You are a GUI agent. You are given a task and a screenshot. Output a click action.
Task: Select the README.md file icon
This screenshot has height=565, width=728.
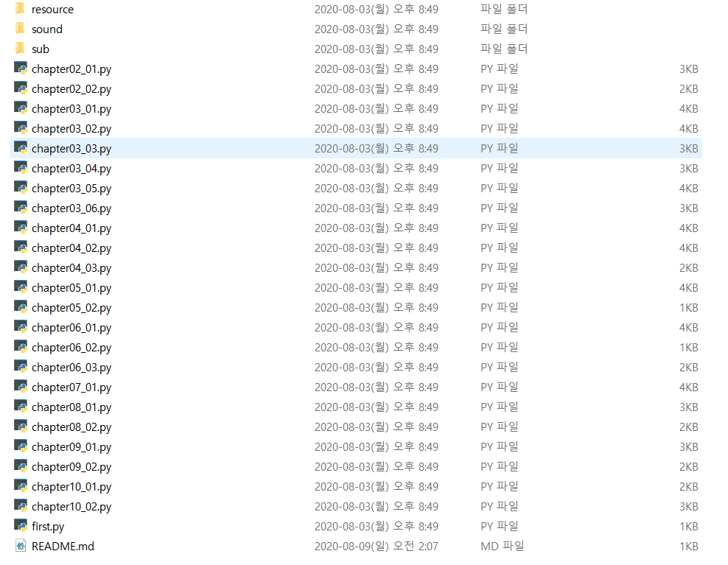click(x=21, y=546)
